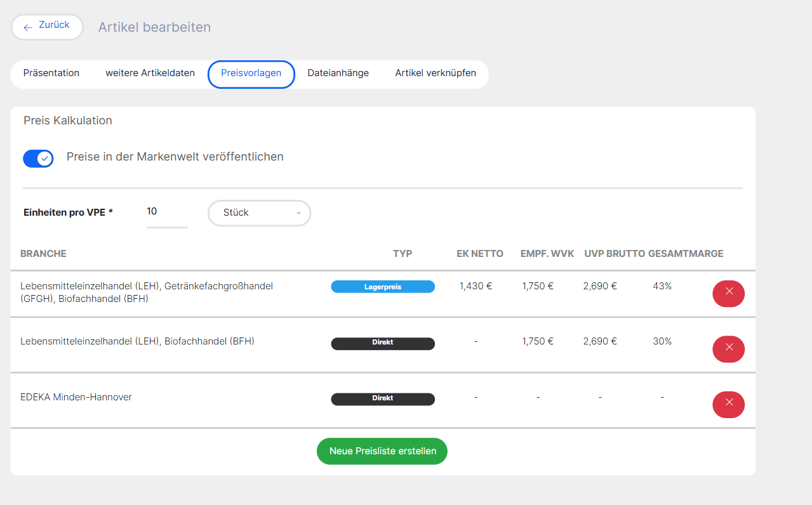Click the EK NETTO column header
The width and height of the screenshot is (812, 505).
tap(480, 254)
